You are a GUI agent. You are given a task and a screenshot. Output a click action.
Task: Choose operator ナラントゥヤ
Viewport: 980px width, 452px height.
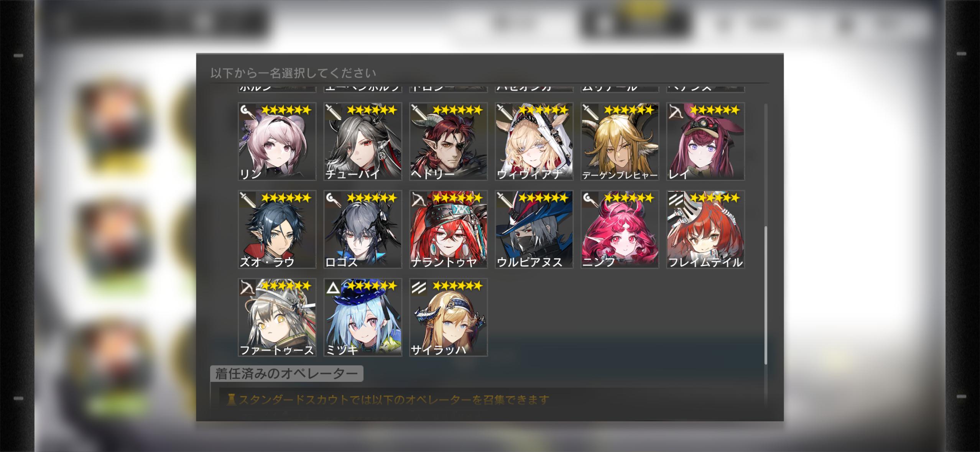[x=448, y=229]
